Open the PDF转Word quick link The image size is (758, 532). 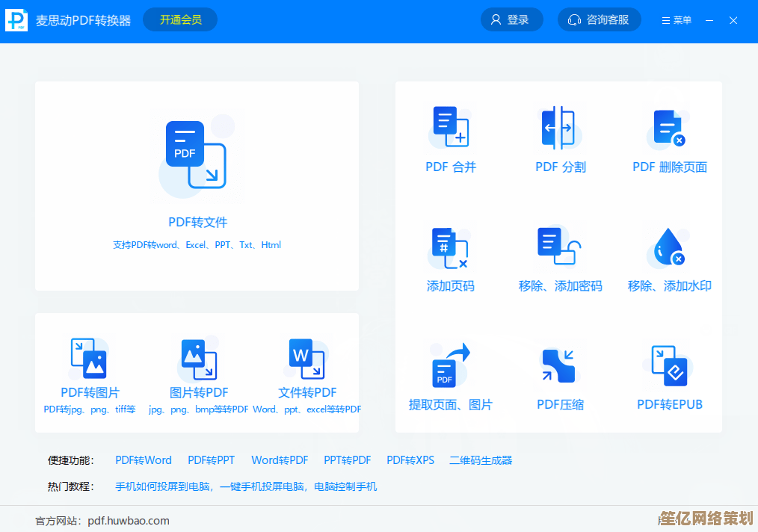144,460
